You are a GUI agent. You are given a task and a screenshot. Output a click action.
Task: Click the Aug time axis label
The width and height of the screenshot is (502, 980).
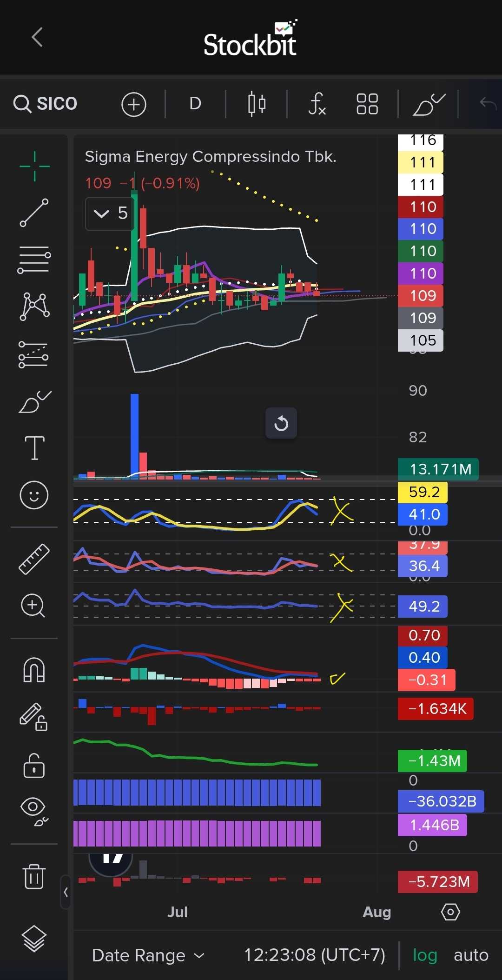(x=376, y=912)
